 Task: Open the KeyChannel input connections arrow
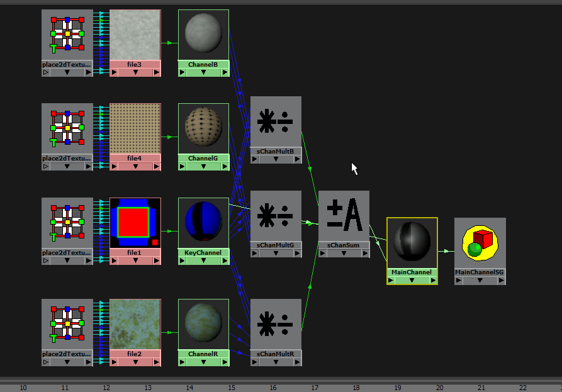click(x=183, y=260)
